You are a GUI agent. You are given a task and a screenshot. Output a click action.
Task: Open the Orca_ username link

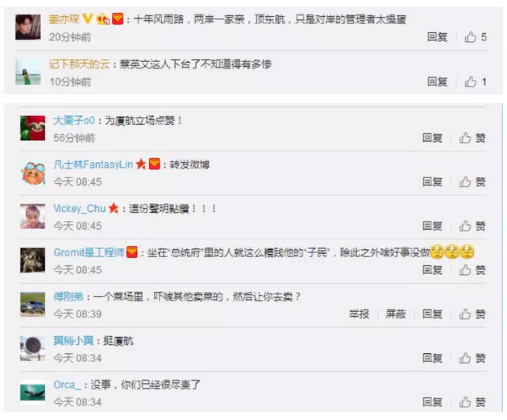click(67, 385)
